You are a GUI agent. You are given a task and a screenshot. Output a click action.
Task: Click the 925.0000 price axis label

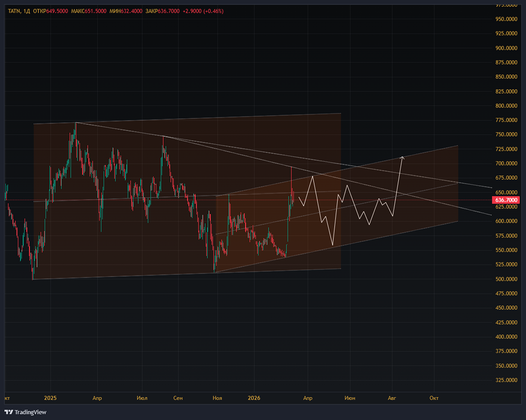pos(506,34)
